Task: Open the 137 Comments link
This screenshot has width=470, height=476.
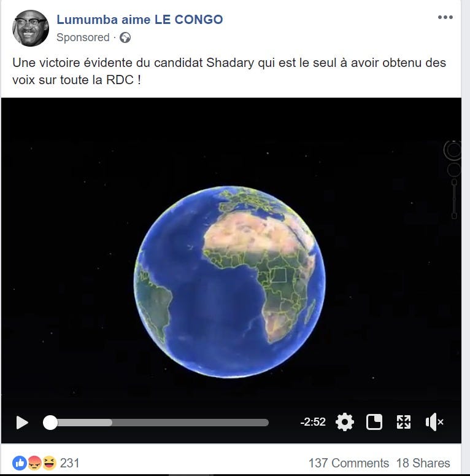Action: (349, 463)
